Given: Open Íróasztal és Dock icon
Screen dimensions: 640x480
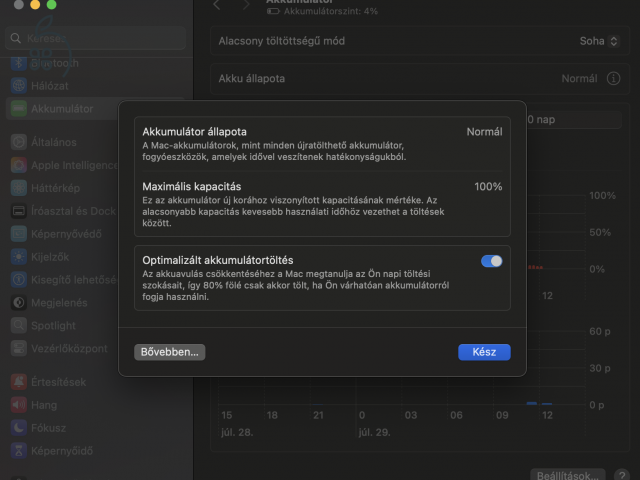Looking at the screenshot, I should (x=19, y=211).
